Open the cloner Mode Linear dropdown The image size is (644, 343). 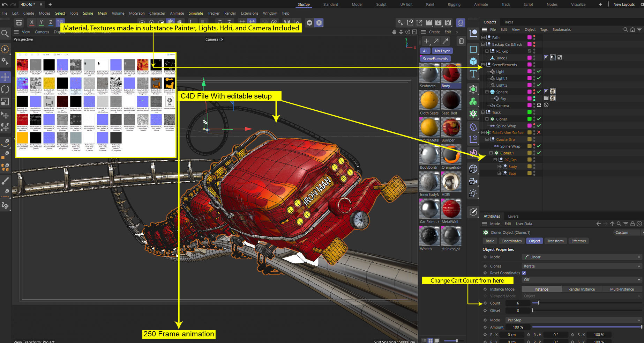click(x=582, y=257)
